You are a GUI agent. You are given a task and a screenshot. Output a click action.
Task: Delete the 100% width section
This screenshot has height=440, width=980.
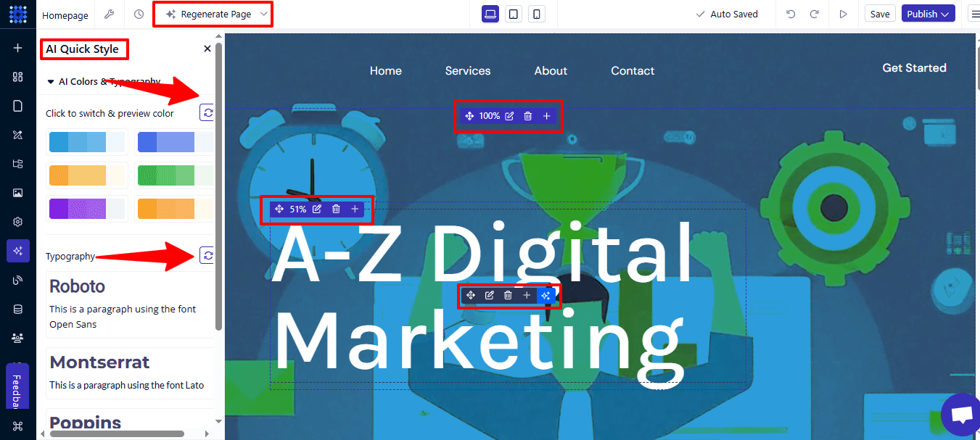tap(528, 116)
